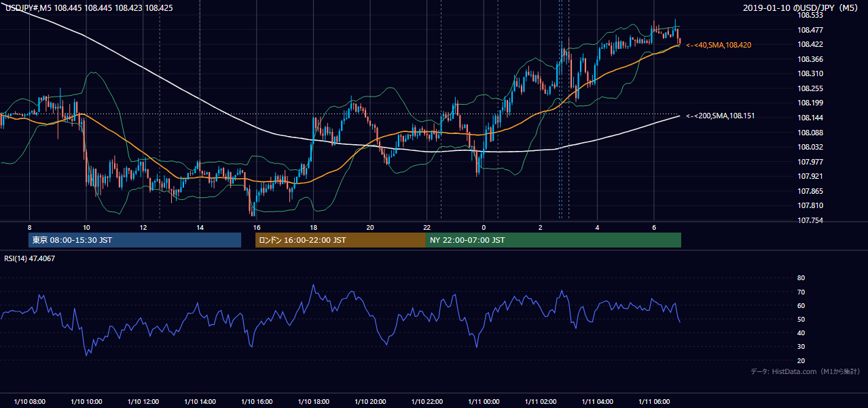Click price axis value 108.477
The width and height of the screenshot is (868, 408).
click(810, 30)
